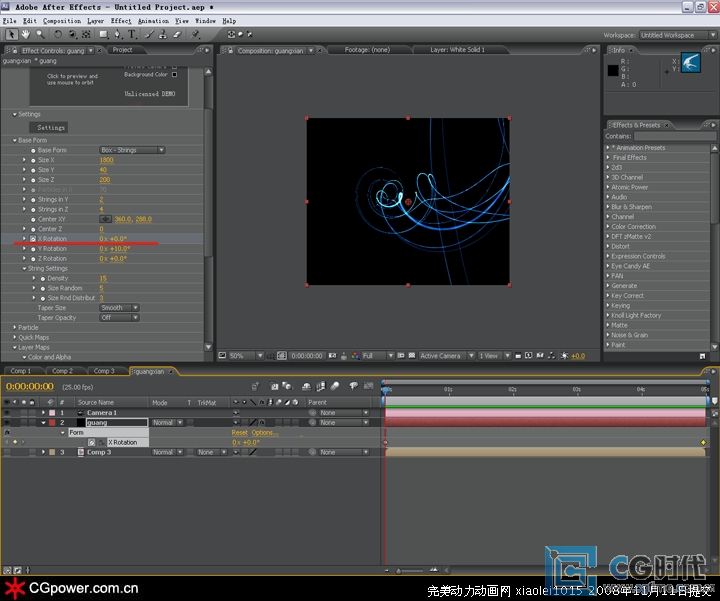Image resolution: width=720 pixels, height=601 pixels.
Task: Select the arrow Selection tool
Action: (x=12, y=34)
